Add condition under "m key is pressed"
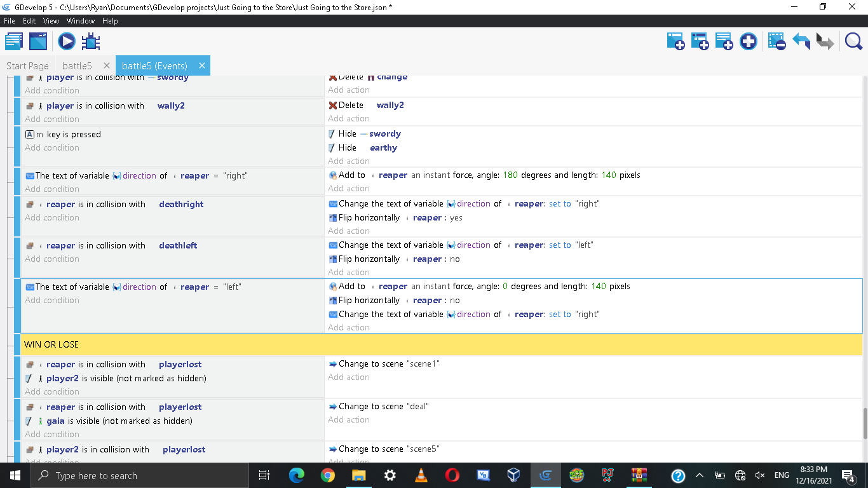The width and height of the screenshot is (868, 488). 52,147
